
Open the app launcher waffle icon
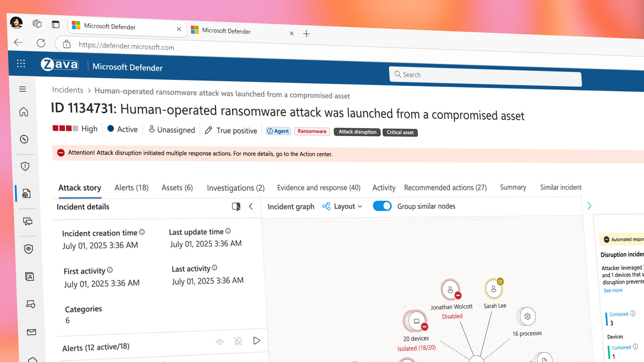point(21,63)
